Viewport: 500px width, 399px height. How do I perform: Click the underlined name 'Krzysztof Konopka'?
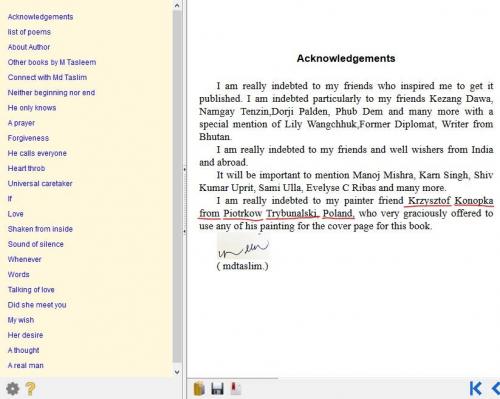[x=451, y=201]
